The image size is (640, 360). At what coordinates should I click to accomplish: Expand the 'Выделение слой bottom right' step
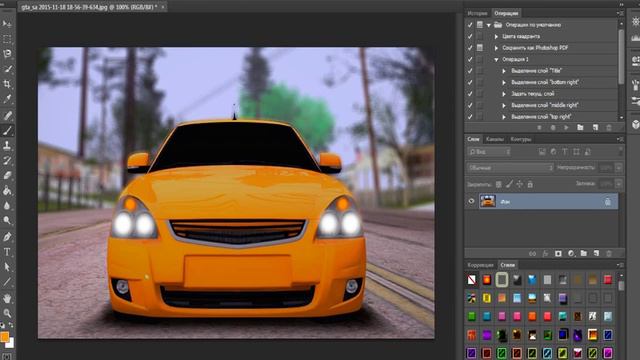[x=504, y=82]
